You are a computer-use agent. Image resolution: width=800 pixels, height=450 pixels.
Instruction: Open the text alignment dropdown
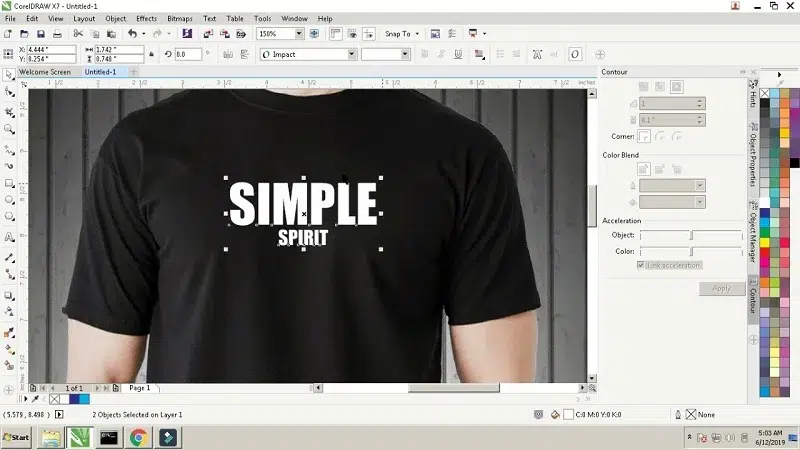[479, 54]
